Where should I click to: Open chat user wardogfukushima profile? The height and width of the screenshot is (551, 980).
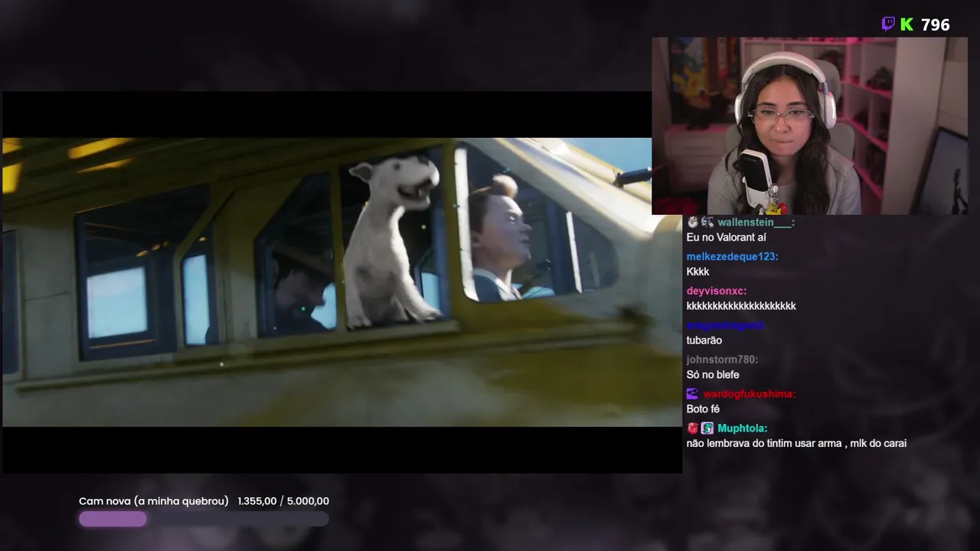[750, 394]
